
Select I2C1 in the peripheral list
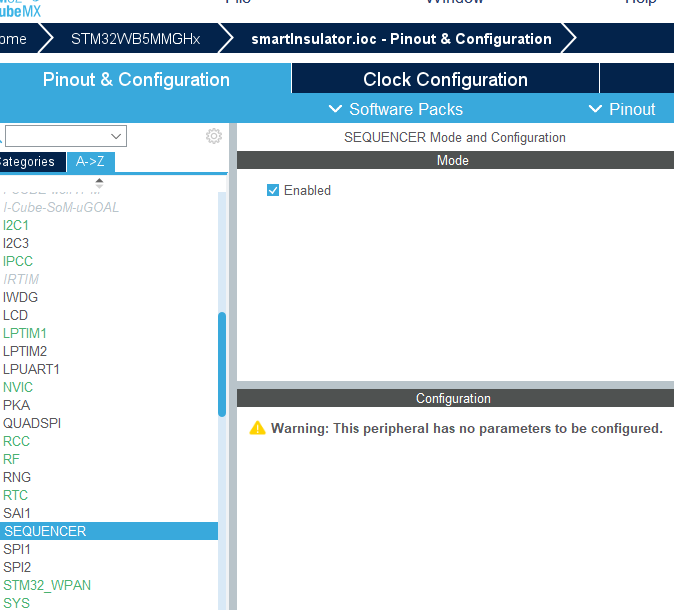tap(15, 225)
